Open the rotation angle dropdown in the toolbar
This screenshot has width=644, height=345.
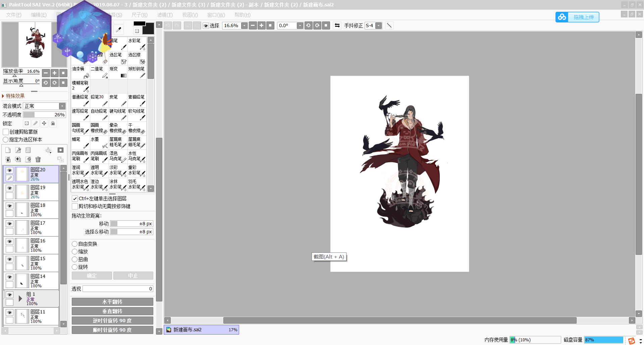[x=300, y=25]
